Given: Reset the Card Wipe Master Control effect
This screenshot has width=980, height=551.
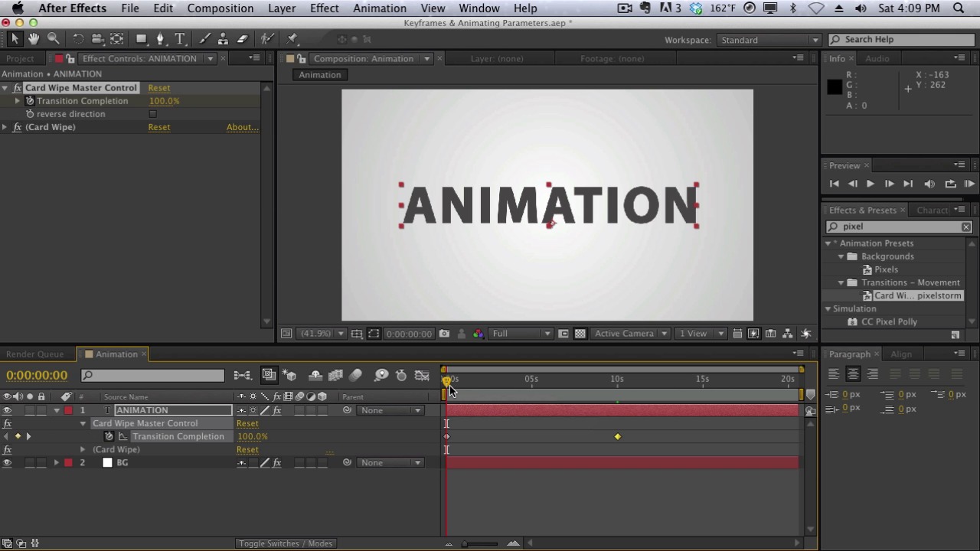Looking at the screenshot, I should 159,88.
